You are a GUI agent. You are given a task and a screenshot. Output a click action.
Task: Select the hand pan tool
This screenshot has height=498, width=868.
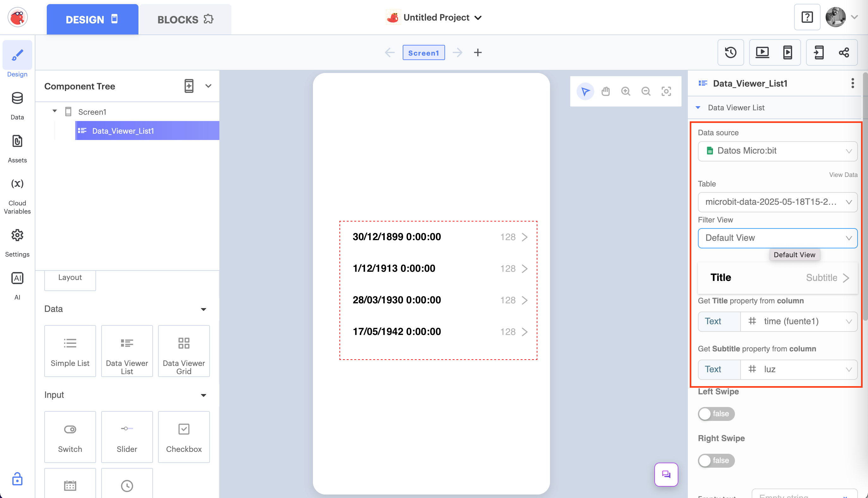[605, 91]
